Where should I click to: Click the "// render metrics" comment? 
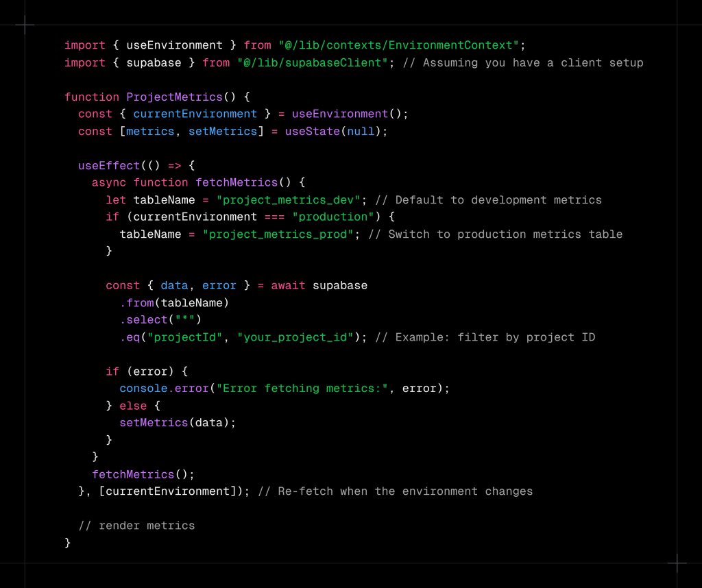coord(136,526)
